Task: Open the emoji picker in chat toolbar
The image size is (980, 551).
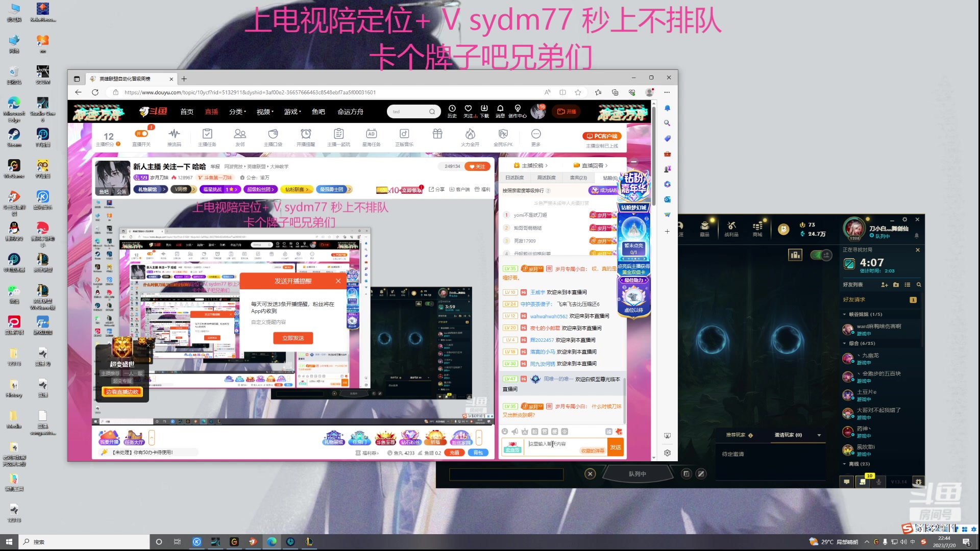Action: [x=505, y=432]
